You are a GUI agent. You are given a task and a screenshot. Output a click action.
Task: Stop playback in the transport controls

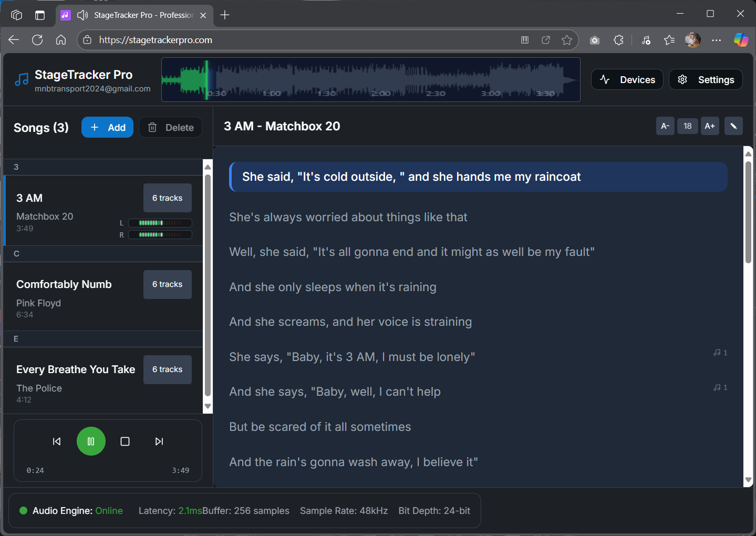coord(125,441)
